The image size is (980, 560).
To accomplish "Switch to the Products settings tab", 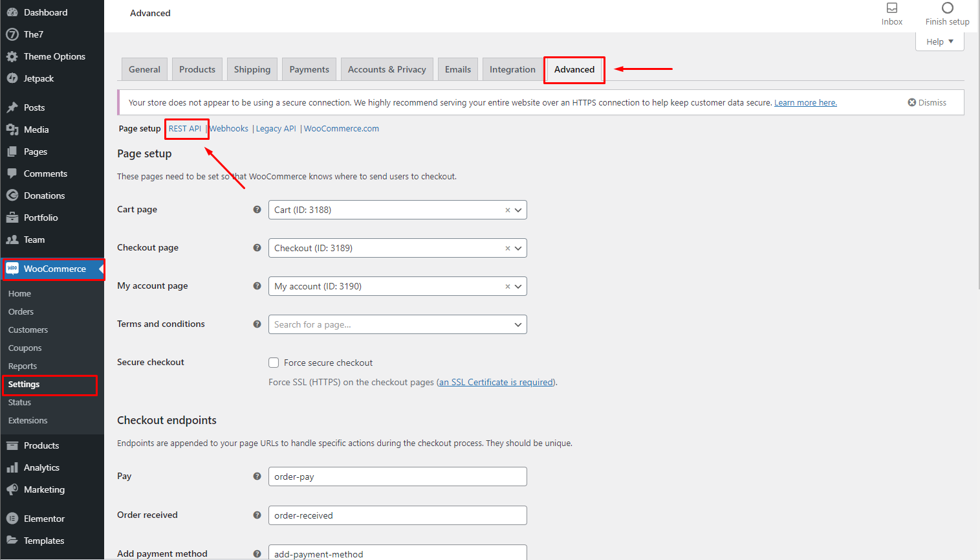I will [197, 69].
